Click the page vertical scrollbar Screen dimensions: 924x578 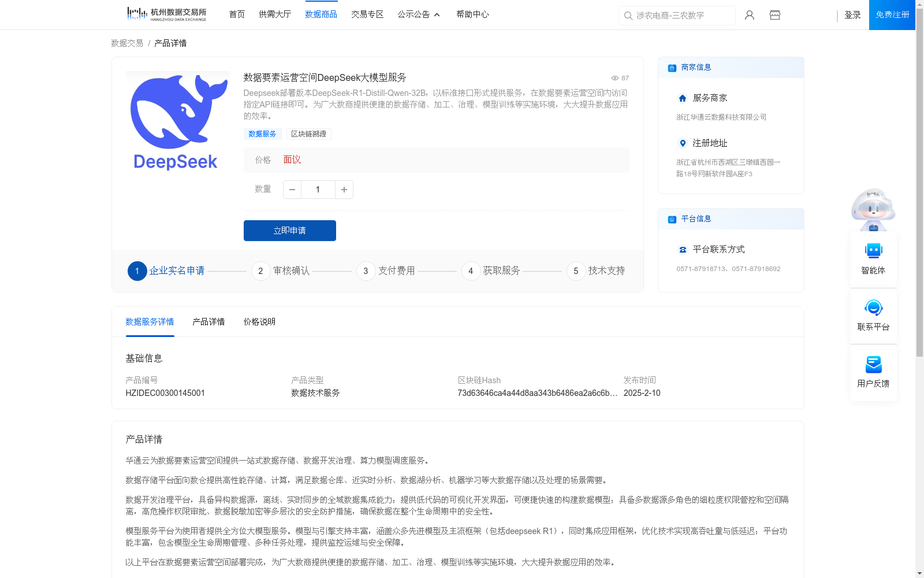pos(919,183)
